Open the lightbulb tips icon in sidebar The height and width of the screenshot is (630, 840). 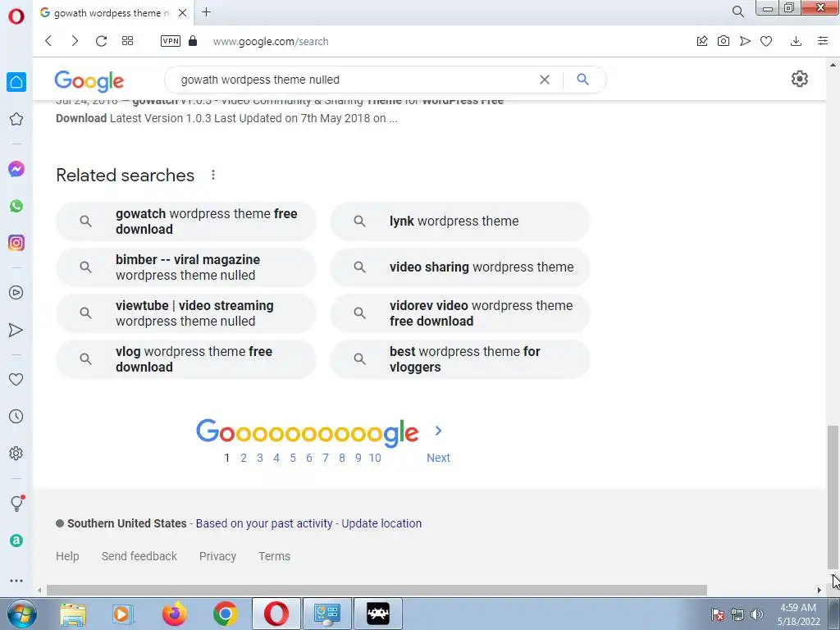(x=16, y=503)
